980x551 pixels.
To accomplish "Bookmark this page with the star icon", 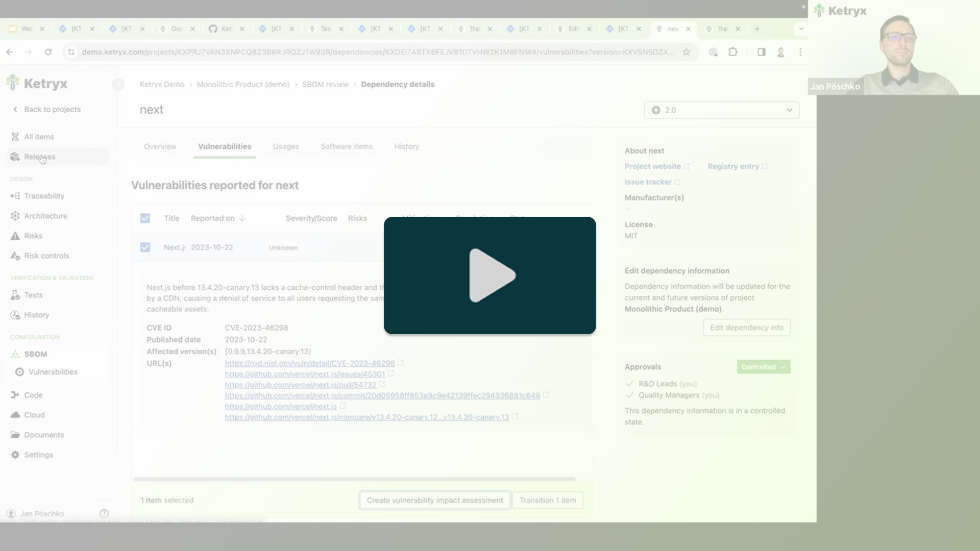I will (687, 52).
